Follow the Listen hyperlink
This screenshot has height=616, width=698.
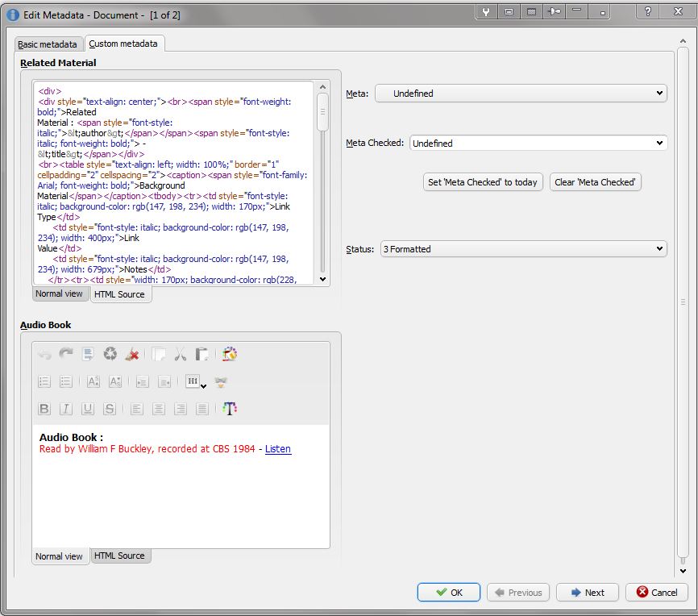tap(278, 449)
